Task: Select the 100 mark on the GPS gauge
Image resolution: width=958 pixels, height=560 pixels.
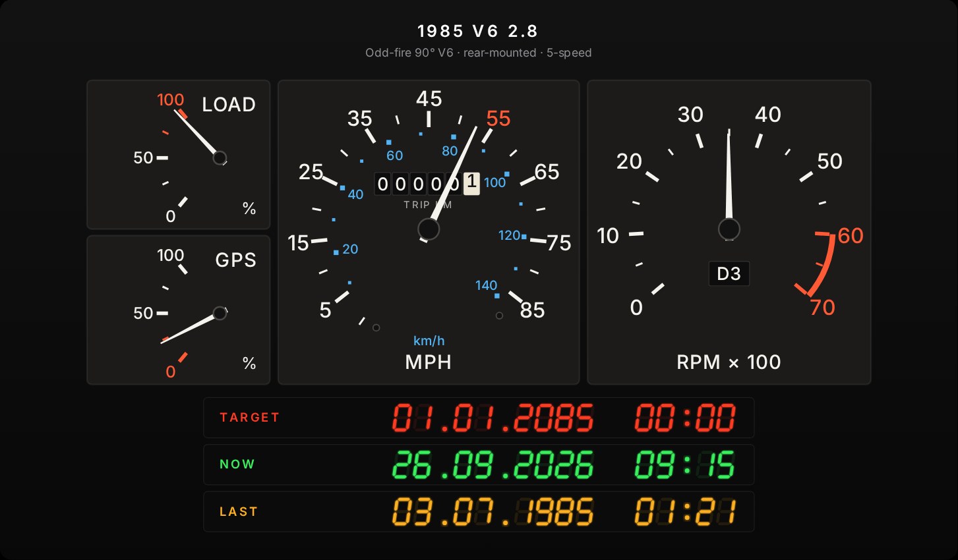Action: pos(170,256)
